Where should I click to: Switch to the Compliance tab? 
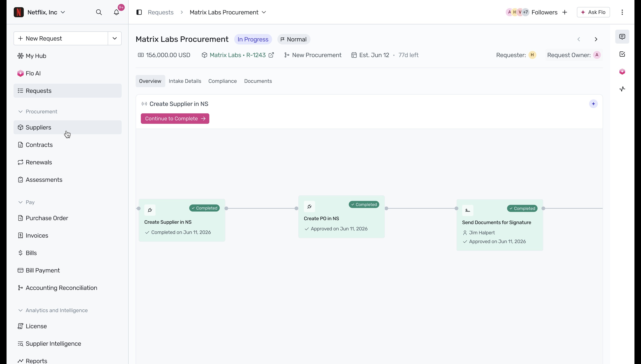click(x=223, y=81)
